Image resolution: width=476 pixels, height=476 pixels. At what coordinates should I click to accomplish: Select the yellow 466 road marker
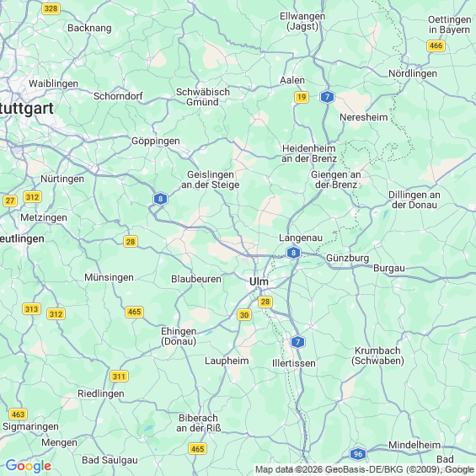click(436, 45)
